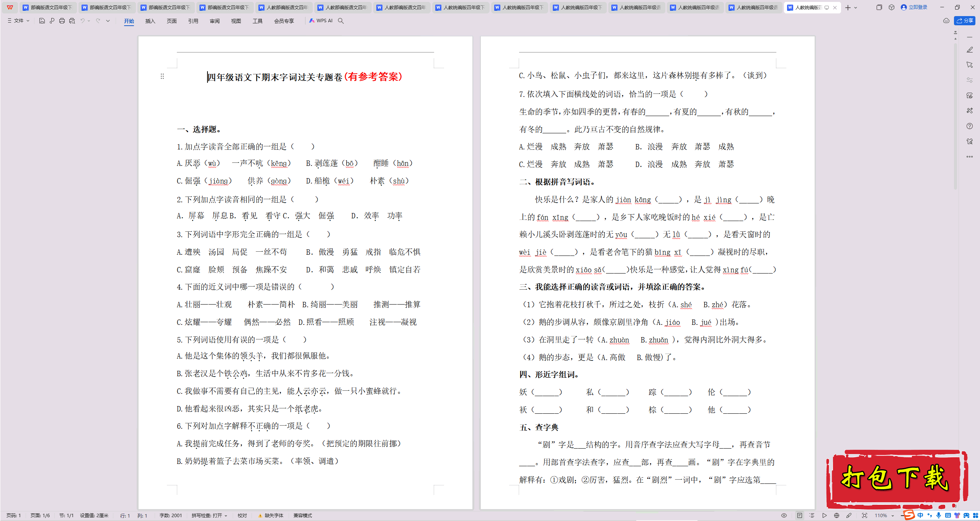The height and width of the screenshot is (521, 980).
Task: Open Sogou toolbox grid icon
Action: tap(975, 515)
